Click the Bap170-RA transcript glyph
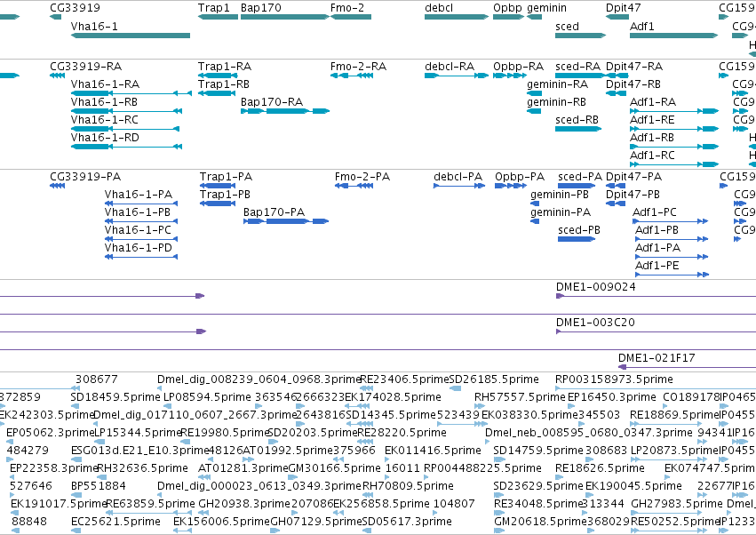The height and width of the screenshot is (535, 756). coord(285,111)
